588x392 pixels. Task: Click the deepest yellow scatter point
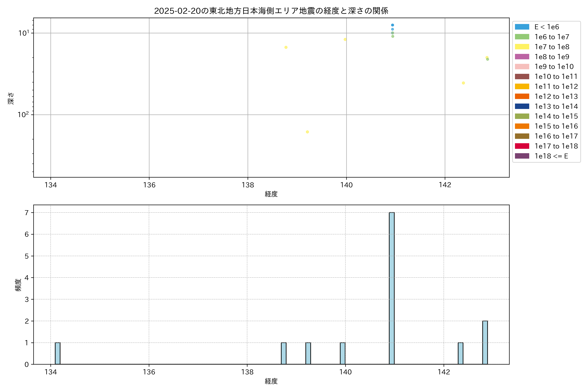click(307, 132)
